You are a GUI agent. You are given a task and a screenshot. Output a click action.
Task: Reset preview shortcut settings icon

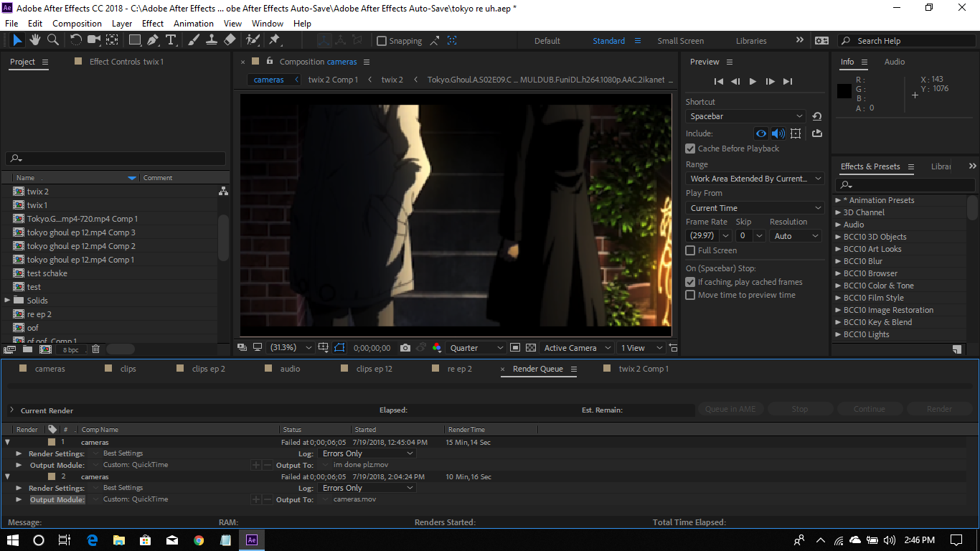(x=816, y=116)
